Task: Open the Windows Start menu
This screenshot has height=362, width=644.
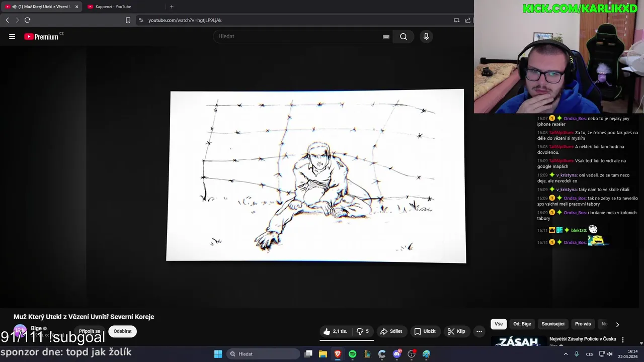Action: (x=218, y=354)
